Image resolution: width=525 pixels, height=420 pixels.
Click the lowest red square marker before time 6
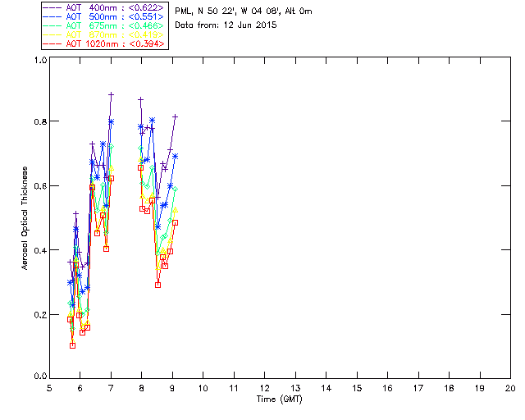pos(72,345)
